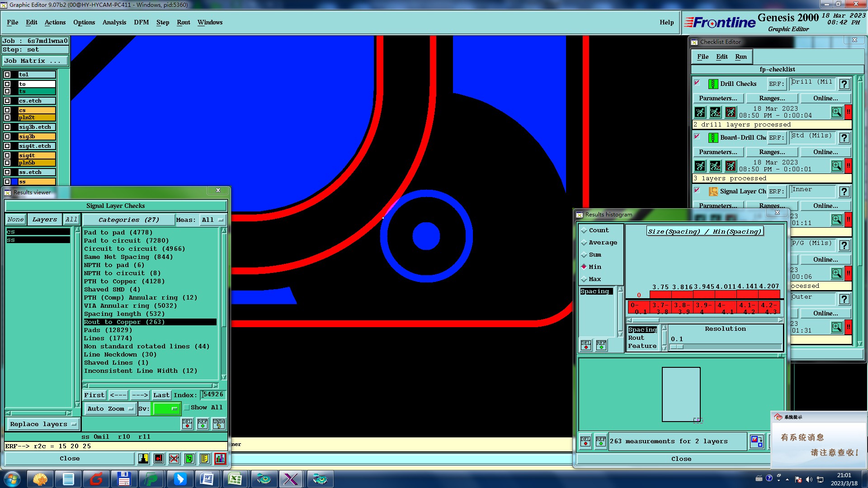Click the Windows Start button
Image resolution: width=868 pixels, height=488 pixels.
pyautogui.click(x=12, y=479)
